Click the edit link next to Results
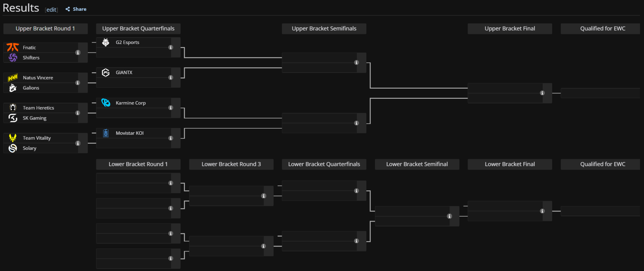The width and height of the screenshot is (644, 271). point(51,10)
